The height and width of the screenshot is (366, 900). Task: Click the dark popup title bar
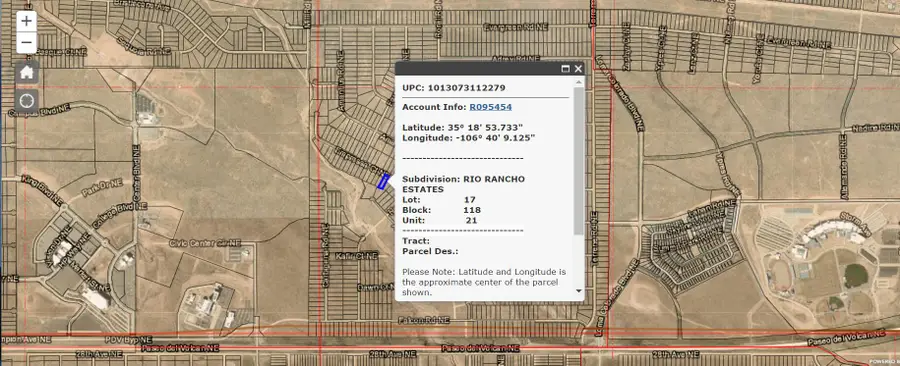(476, 69)
